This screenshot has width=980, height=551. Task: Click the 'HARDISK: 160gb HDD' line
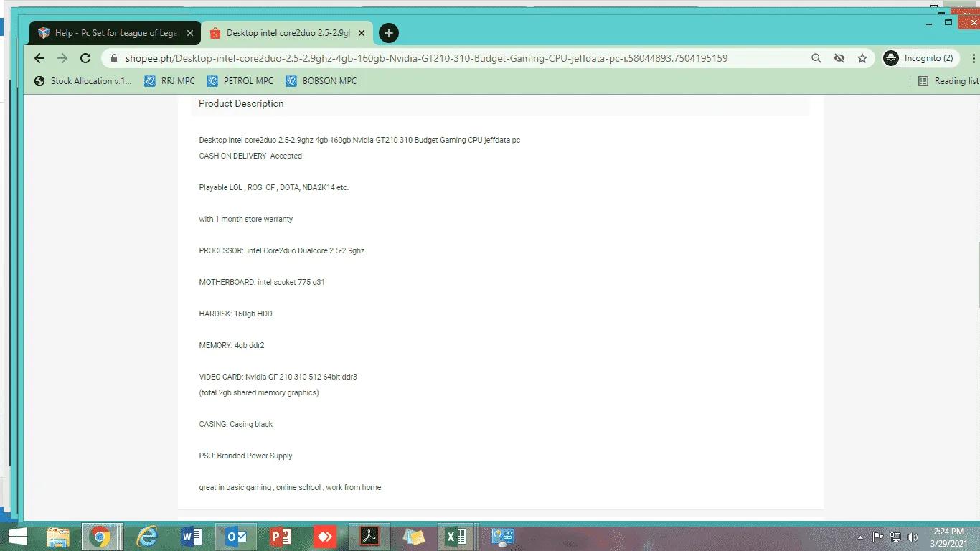(236, 314)
